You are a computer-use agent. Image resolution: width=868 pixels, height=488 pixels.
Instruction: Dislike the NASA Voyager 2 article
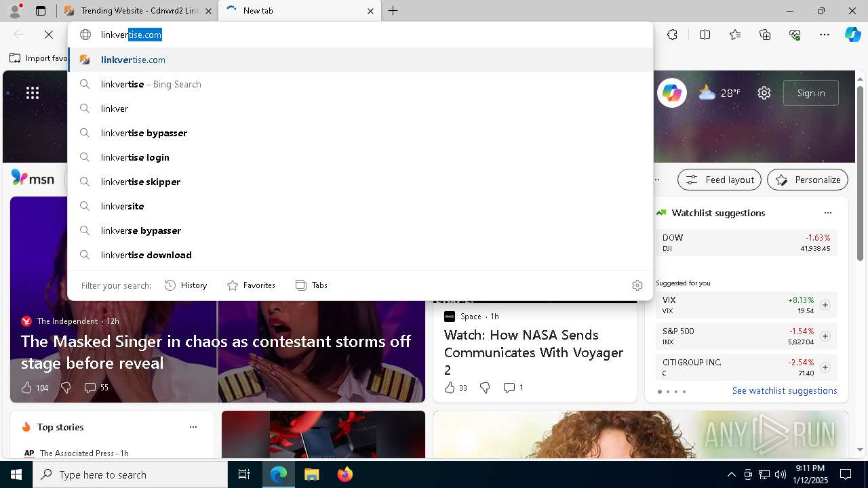pyautogui.click(x=485, y=388)
